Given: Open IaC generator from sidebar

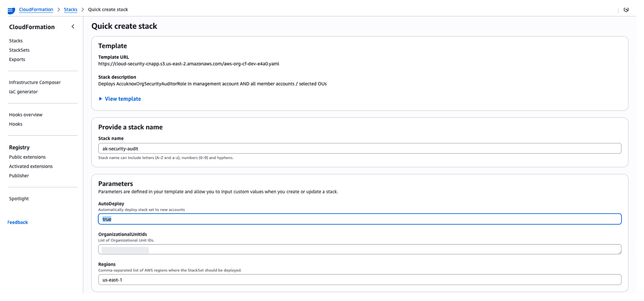Looking at the screenshot, I should (x=23, y=92).
